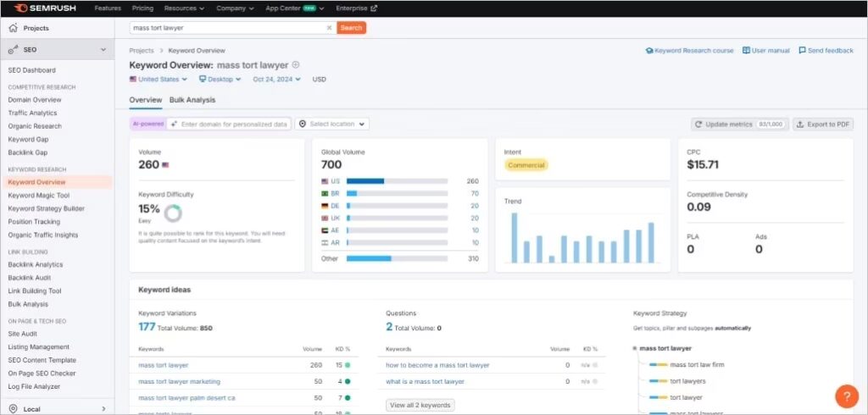This screenshot has width=868, height=415.
Task: Open Listing Management in sidebar
Action: (39, 347)
